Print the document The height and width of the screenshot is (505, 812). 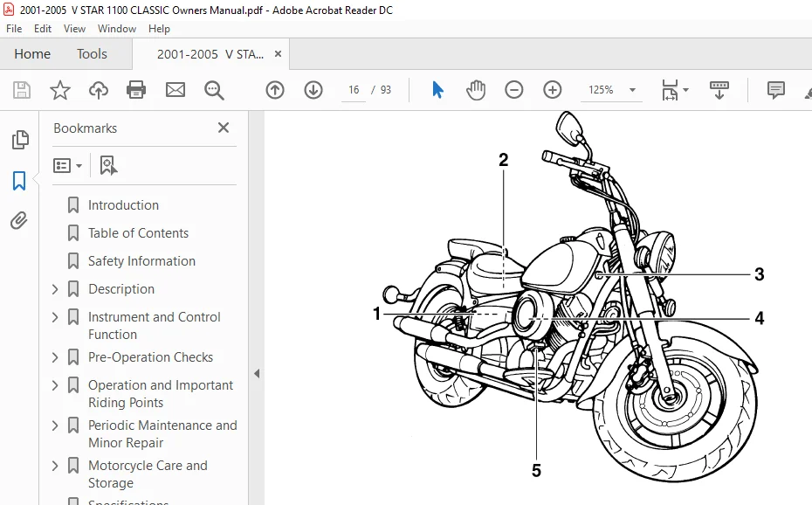(136, 90)
